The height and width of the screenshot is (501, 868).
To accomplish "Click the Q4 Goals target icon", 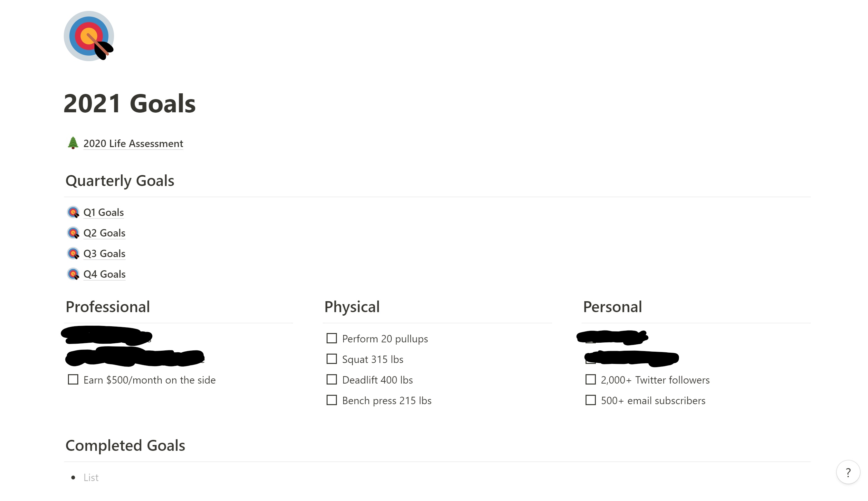I will point(74,274).
